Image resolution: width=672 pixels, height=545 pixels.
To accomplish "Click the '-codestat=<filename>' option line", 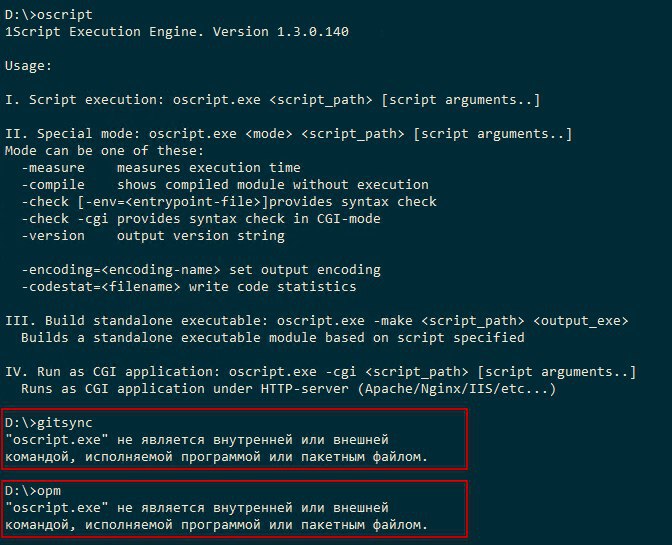I will [x=188, y=287].
